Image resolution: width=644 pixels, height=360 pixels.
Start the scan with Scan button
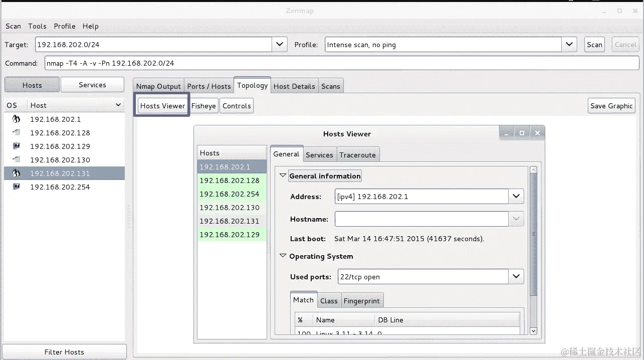click(594, 44)
